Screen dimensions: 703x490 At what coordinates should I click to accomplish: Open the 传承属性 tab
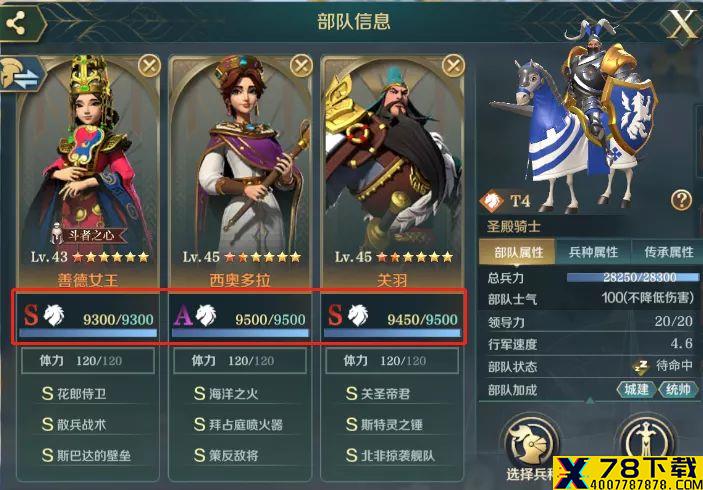[668, 252]
